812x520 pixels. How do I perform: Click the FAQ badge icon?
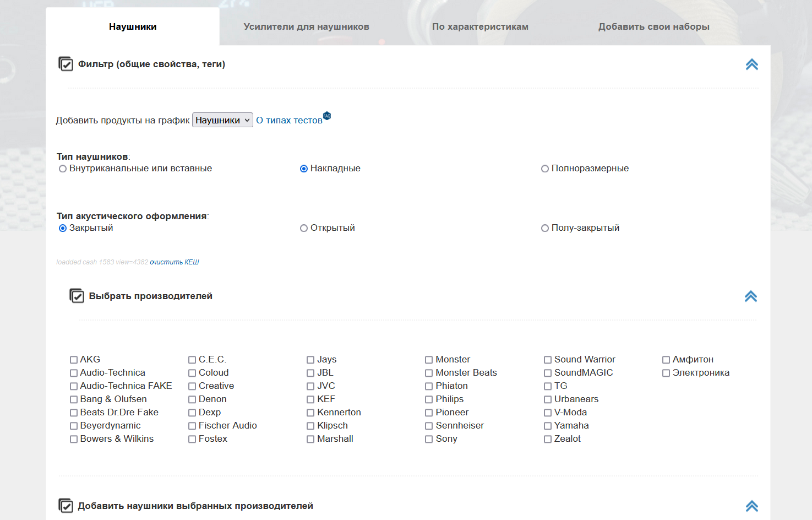tap(327, 116)
